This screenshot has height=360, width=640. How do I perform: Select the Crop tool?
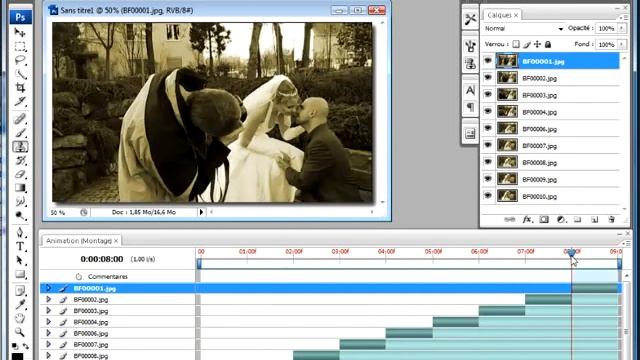pyautogui.click(x=20, y=87)
